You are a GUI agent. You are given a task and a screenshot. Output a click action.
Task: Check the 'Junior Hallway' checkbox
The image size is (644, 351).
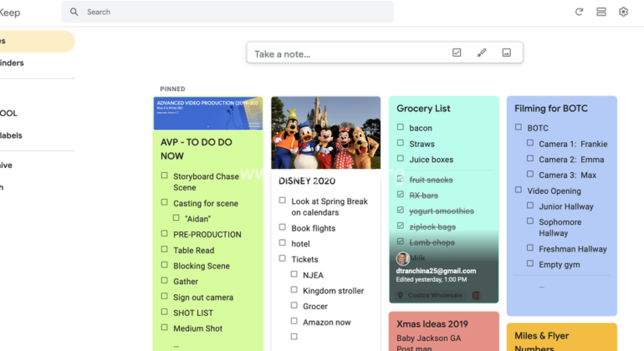[x=530, y=206]
